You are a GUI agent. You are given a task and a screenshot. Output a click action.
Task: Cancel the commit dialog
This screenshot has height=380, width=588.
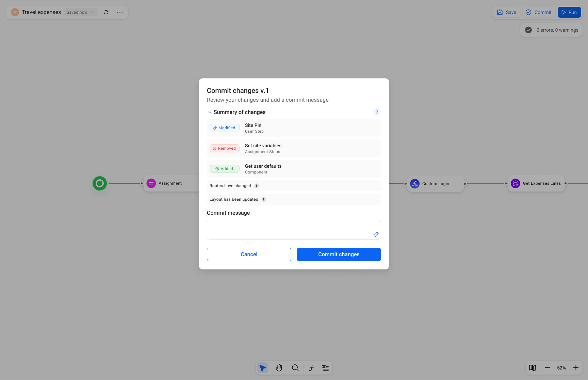(249, 254)
